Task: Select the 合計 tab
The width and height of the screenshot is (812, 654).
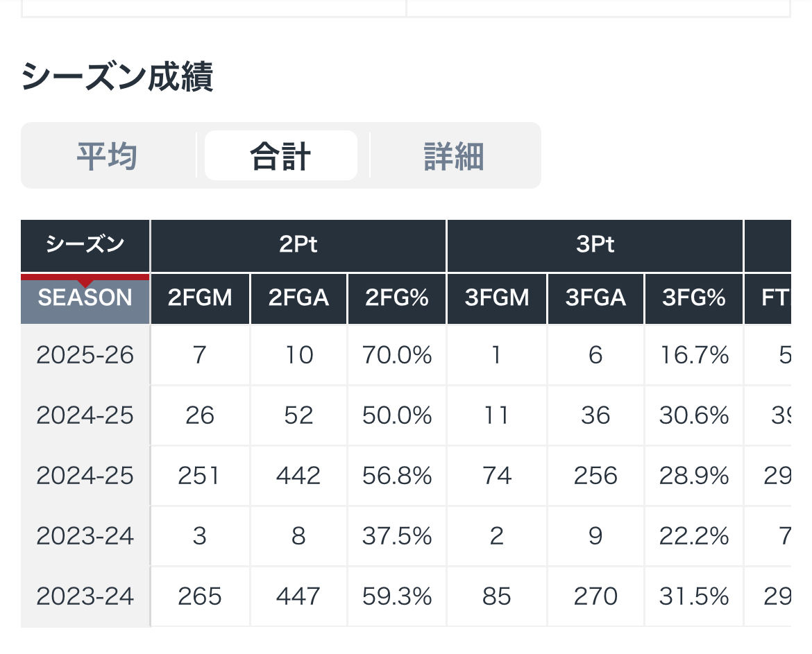Action: pyautogui.click(x=280, y=156)
